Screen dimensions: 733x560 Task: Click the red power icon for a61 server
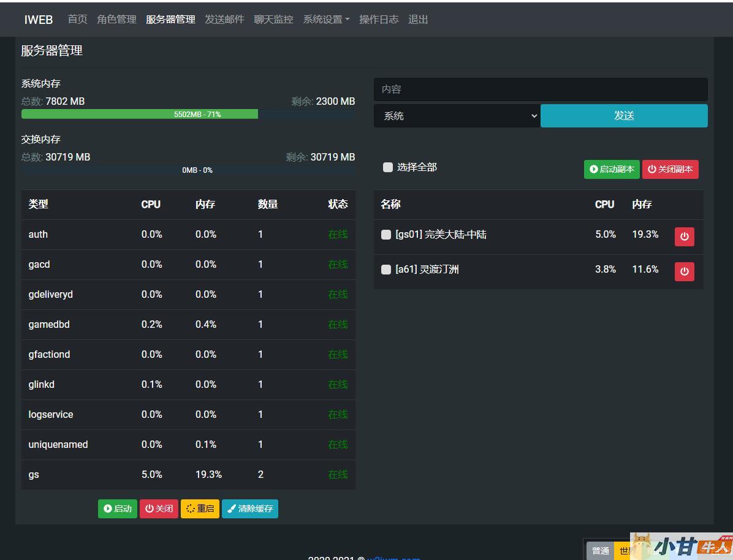point(684,271)
